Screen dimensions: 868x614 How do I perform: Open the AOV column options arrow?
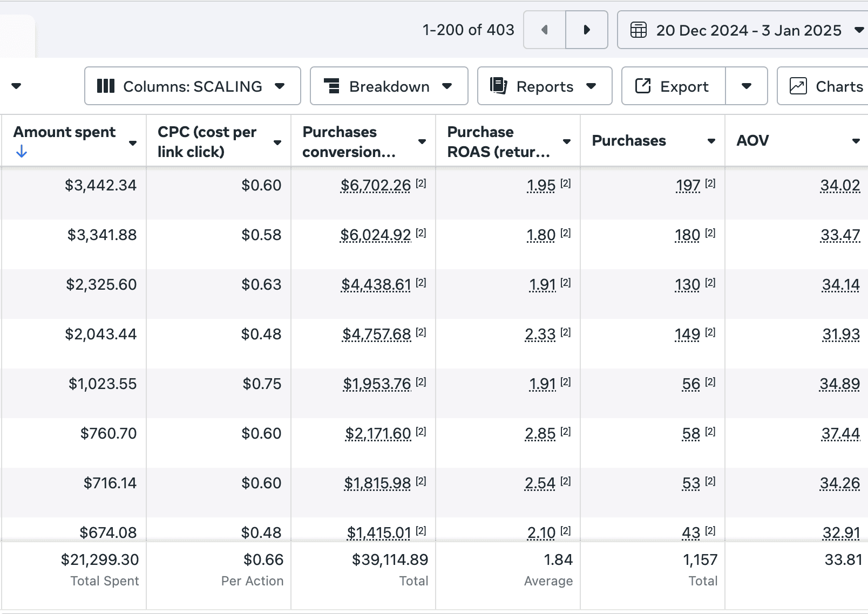[x=856, y=141]
